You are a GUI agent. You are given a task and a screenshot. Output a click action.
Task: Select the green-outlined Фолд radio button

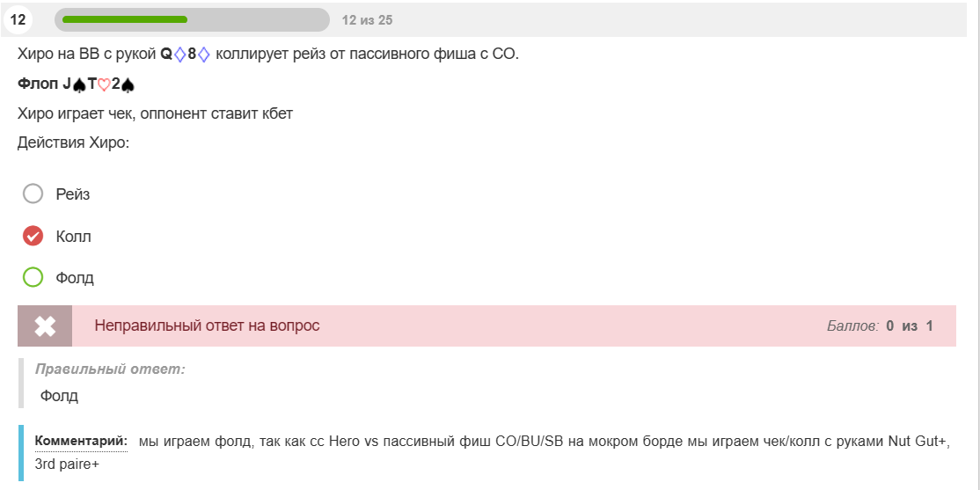(x=33, y=277)
